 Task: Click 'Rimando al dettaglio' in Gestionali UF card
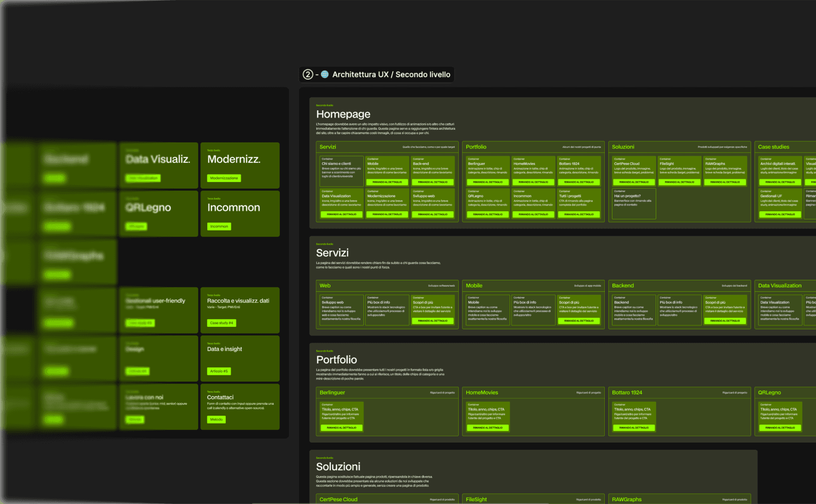pos(780,215)
